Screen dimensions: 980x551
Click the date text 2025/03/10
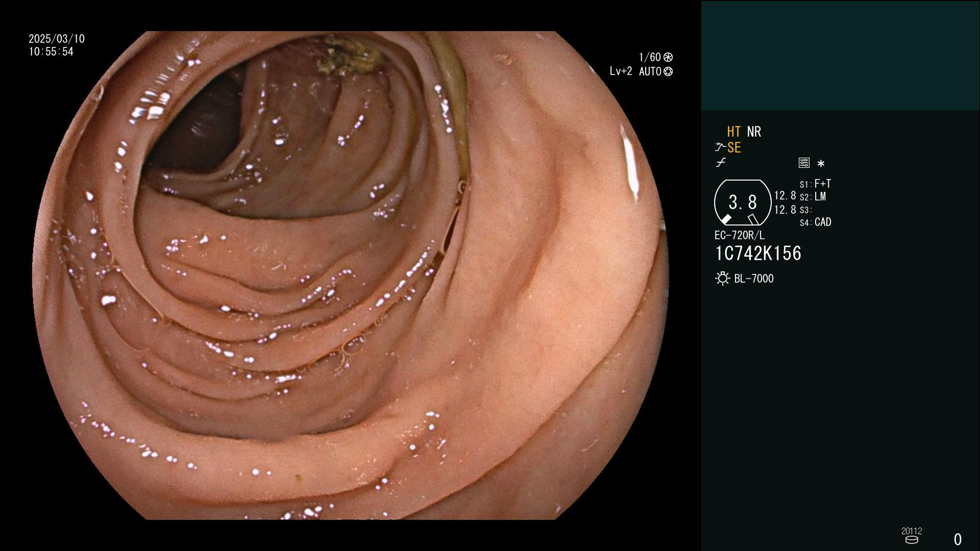(57, 39)
